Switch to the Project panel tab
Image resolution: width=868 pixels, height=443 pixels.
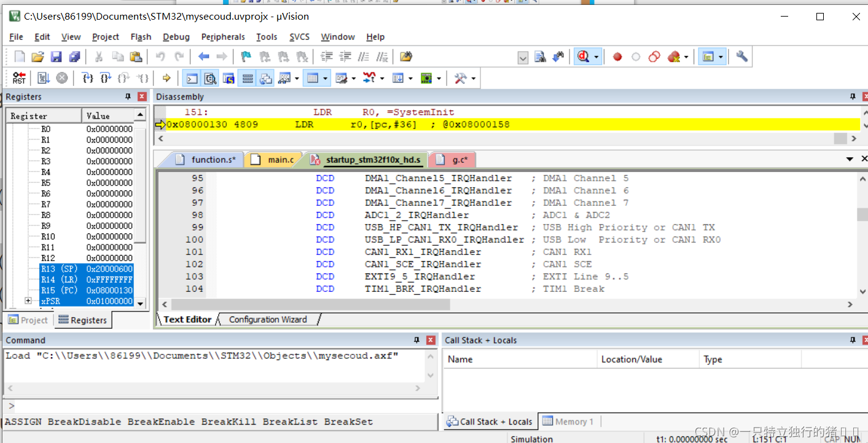(x=28, y=320)
